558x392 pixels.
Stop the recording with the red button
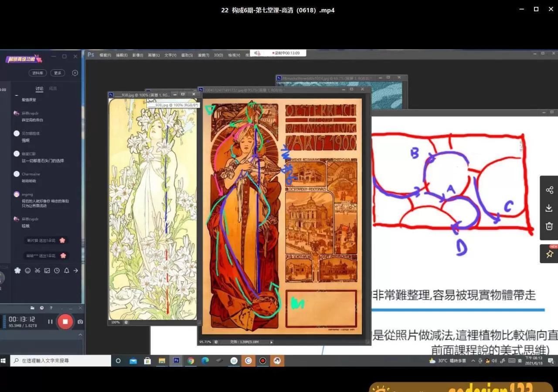pos(65,321)
